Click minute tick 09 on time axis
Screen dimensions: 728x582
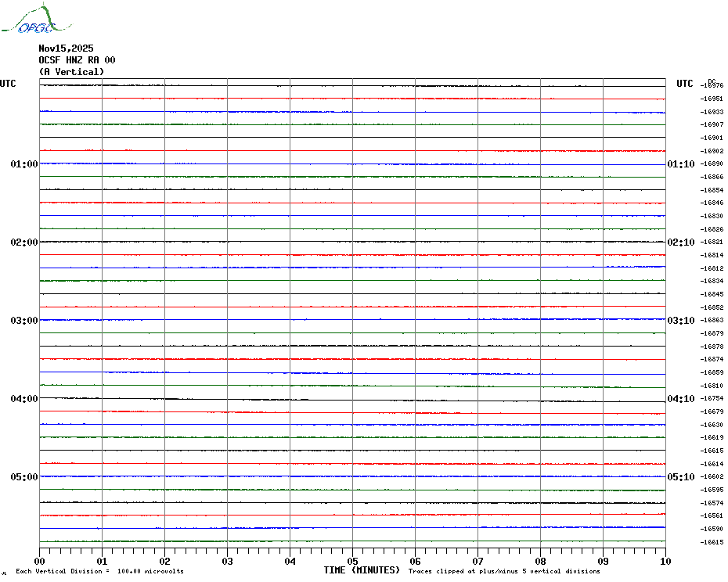point(603,561)
